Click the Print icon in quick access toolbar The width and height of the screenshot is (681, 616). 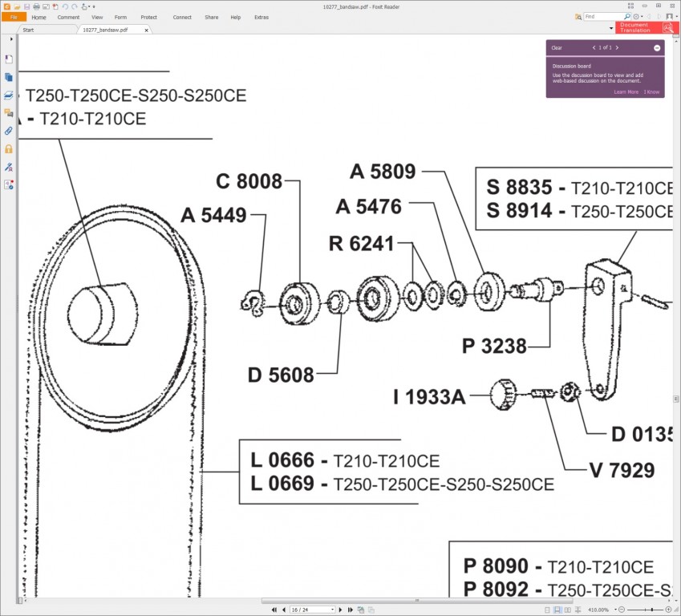click(x=36, y=6)
